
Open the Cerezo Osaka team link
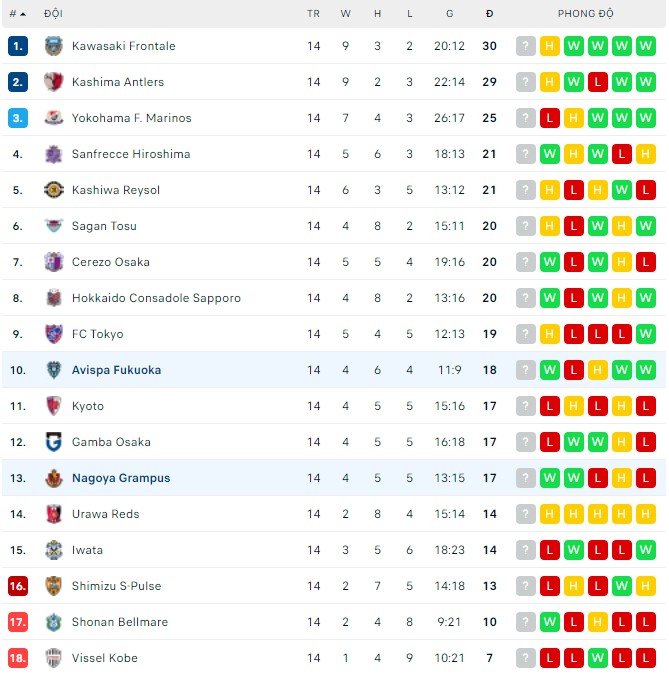[111, 262]
